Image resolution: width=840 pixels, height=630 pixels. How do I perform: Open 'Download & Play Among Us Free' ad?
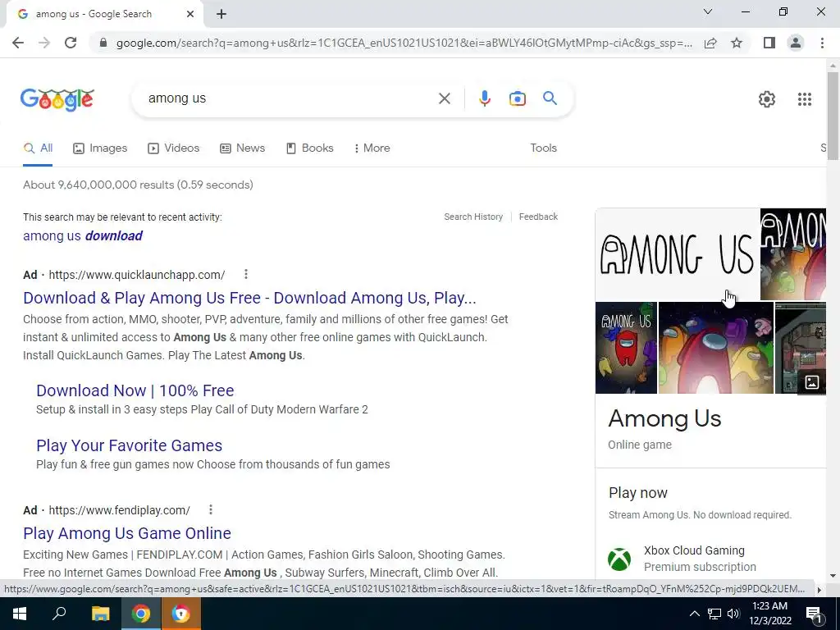tap(249, 298)
